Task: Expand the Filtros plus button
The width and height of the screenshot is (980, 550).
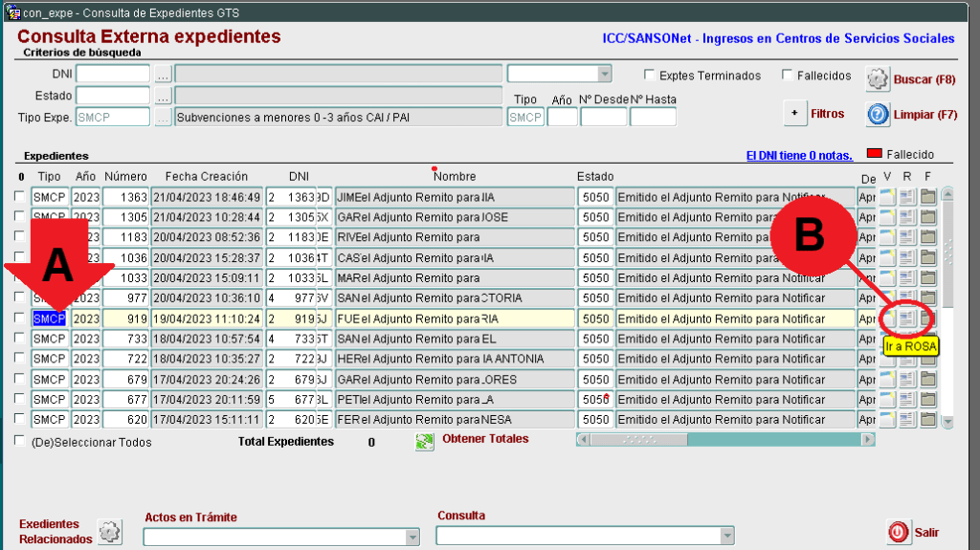Action: (795, 113)
